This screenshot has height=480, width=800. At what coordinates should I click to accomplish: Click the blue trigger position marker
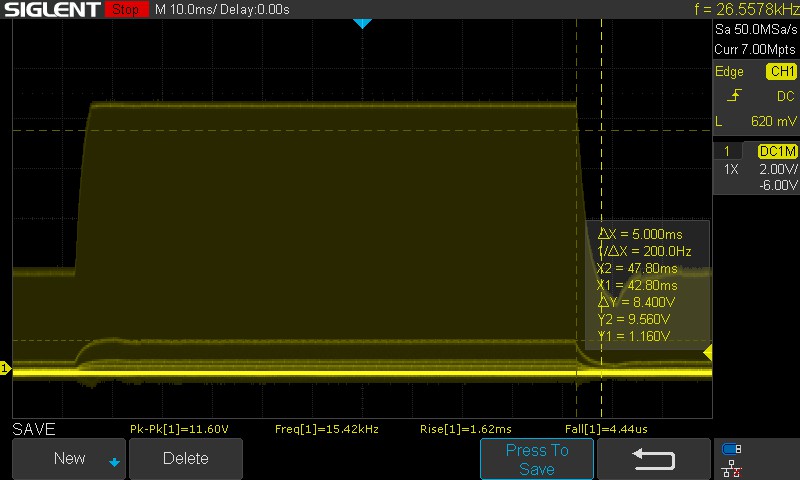362,23
